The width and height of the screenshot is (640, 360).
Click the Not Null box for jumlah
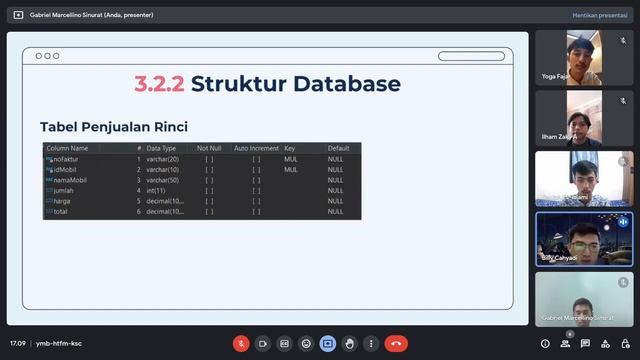tap(209, 191)
